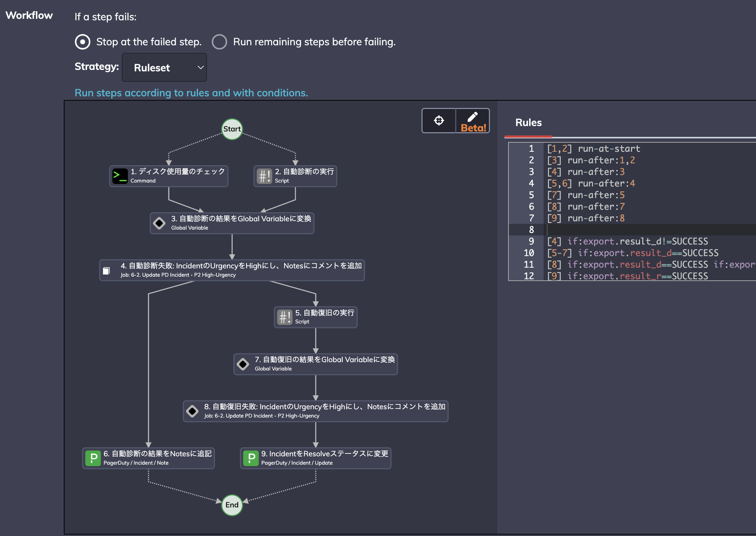
Task: Click PagerDuty icon on step 6
Action: (93, 458)
